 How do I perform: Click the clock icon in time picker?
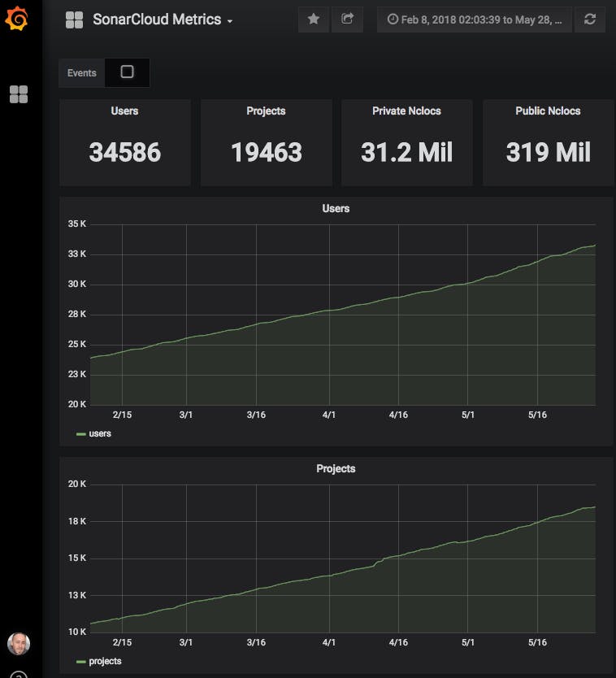point(393,19)
